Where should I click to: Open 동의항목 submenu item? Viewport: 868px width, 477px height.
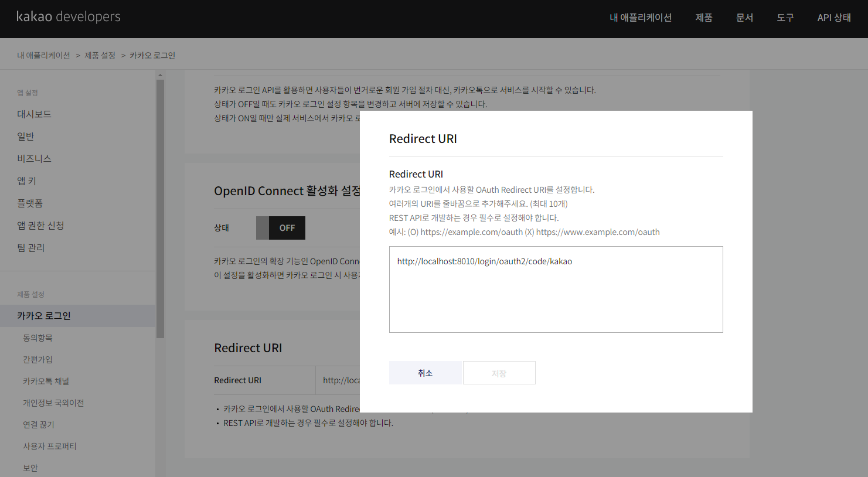[x=38, y=338]
